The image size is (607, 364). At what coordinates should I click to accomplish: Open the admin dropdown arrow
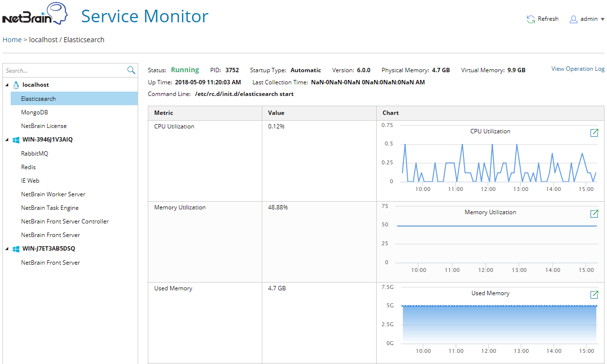603,19
